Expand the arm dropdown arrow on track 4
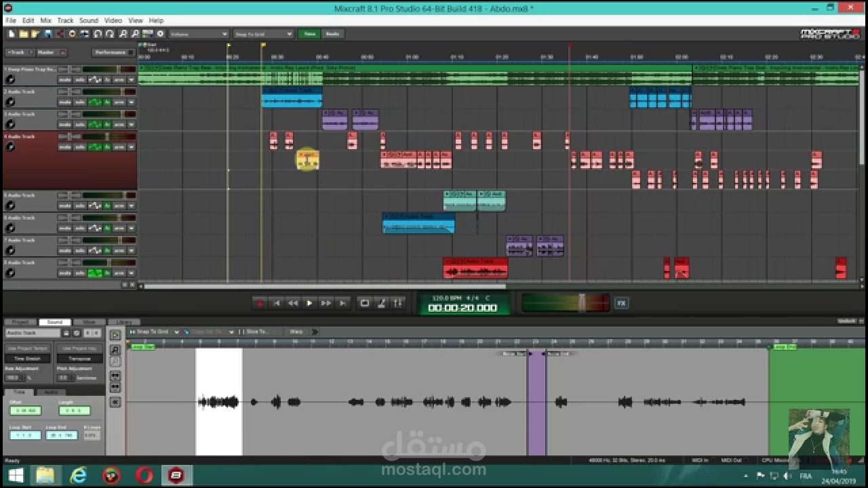Viewport: 868px width, 488px height. click(x=131, y=147)
